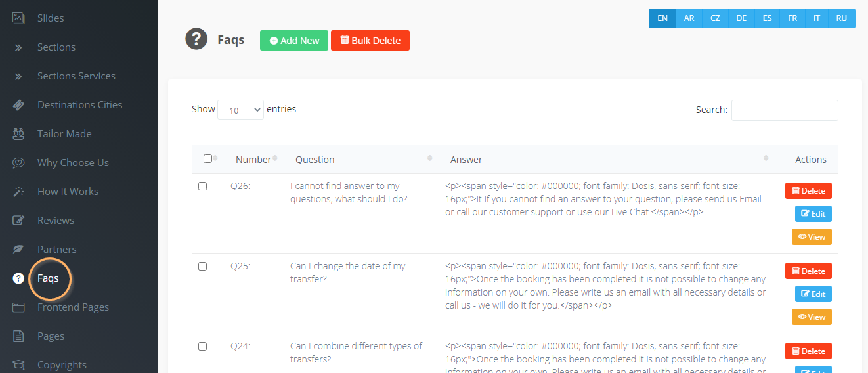The width and height of the screenshot is (868, 373).
Task: Expand the Sections Services sidebar menu
Action: pyautogui.click(x=76, y=76)
